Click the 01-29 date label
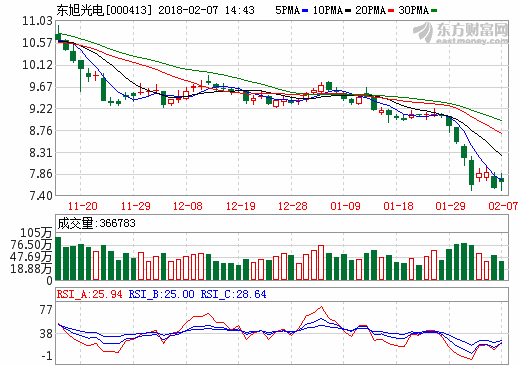 tap(450, 206)
